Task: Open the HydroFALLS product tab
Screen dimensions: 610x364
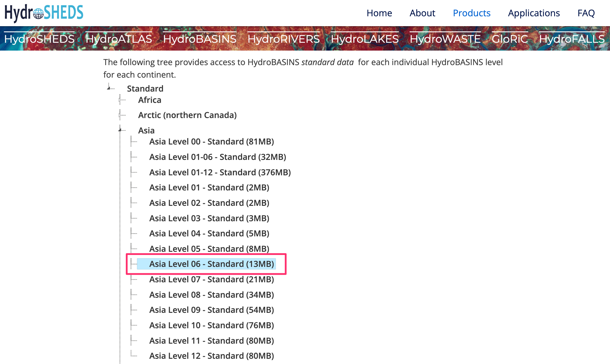Action: (x=572, y=39)
